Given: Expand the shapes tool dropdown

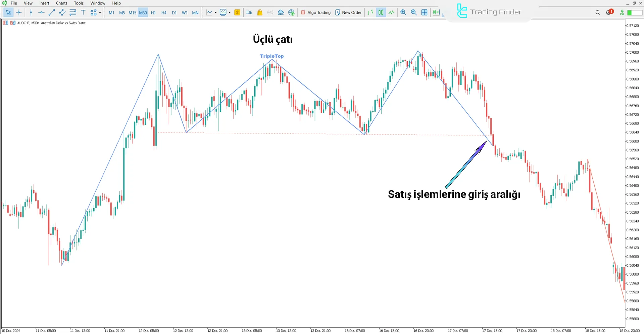Looking at the screenshot, I should click(100, 12).
